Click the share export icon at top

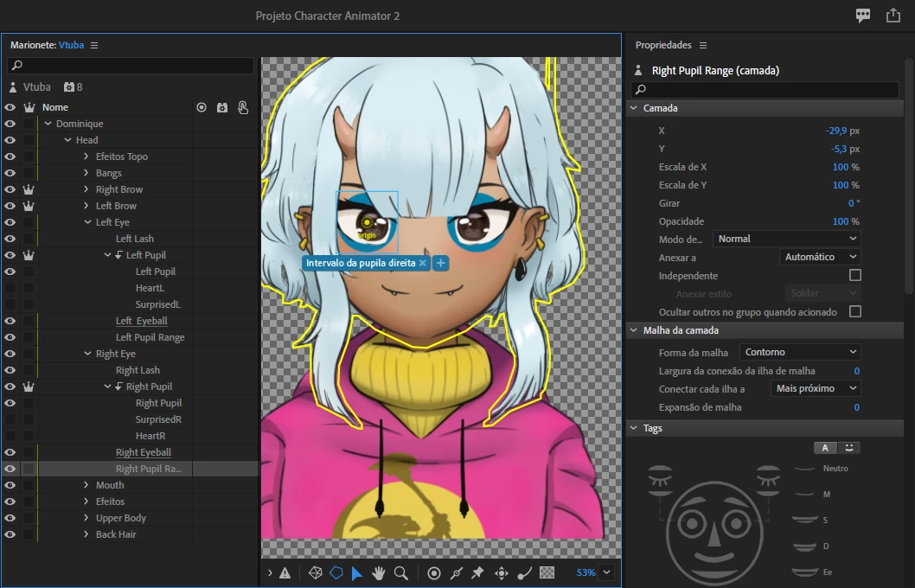click(893, 16)
